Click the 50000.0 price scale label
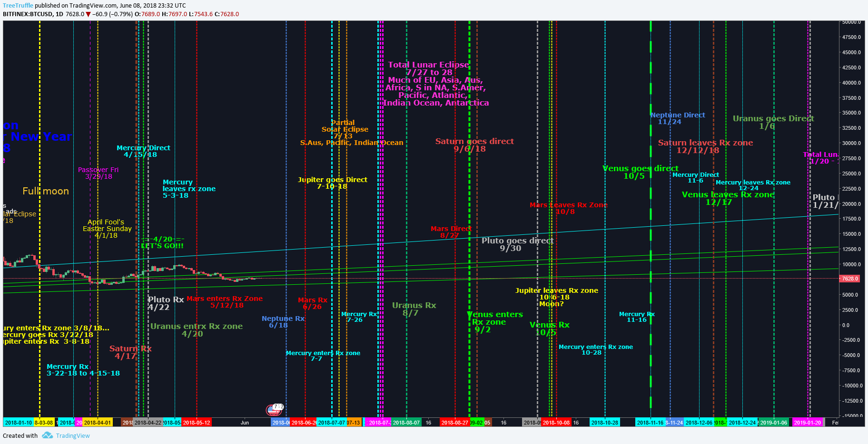 click(851, 22)
